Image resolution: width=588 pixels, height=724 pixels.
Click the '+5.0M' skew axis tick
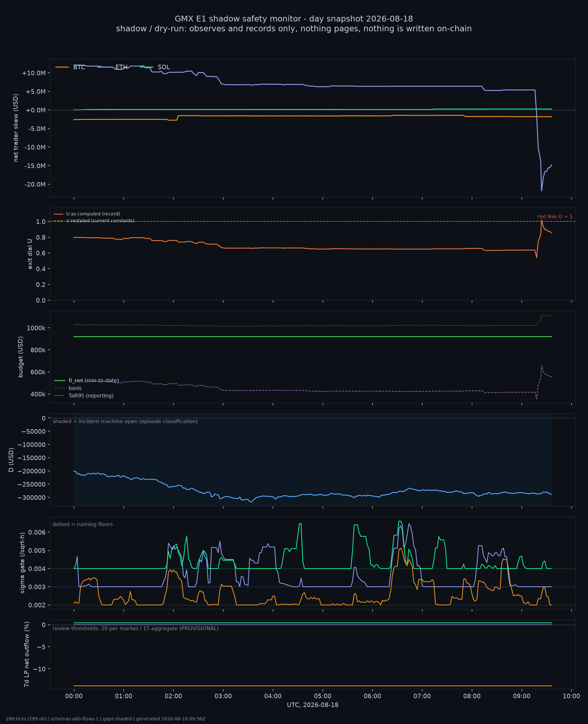36,92
